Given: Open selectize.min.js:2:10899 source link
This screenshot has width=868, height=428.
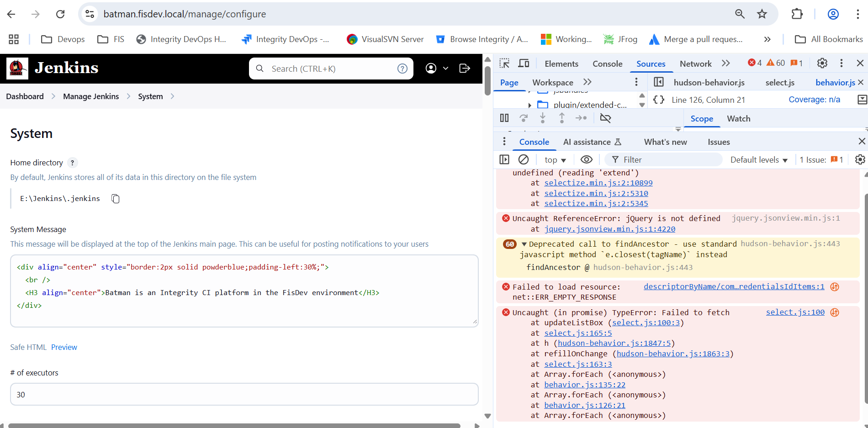Looking at the screenshot, I should 598,183.
